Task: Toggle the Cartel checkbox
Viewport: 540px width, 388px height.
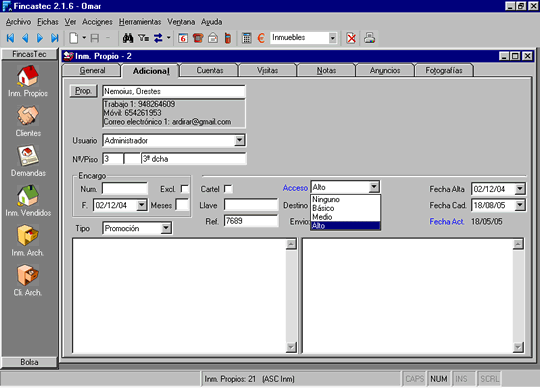Action: [228, 189]
